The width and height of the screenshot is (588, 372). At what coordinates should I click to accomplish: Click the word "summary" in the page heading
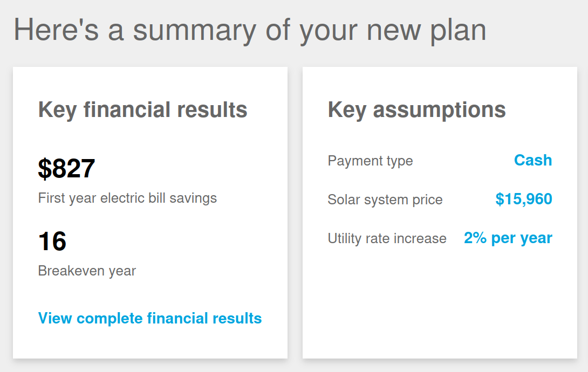tap(194, 30)
